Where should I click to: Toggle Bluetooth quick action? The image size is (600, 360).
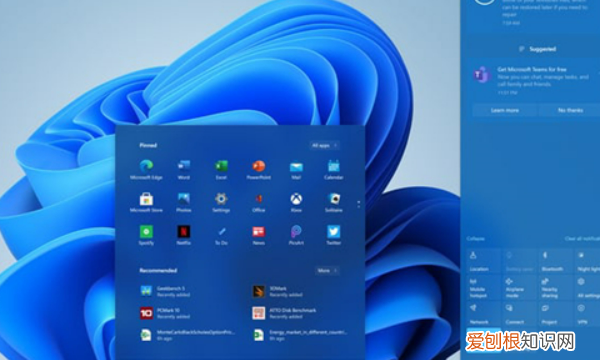[x=555, y=261]
